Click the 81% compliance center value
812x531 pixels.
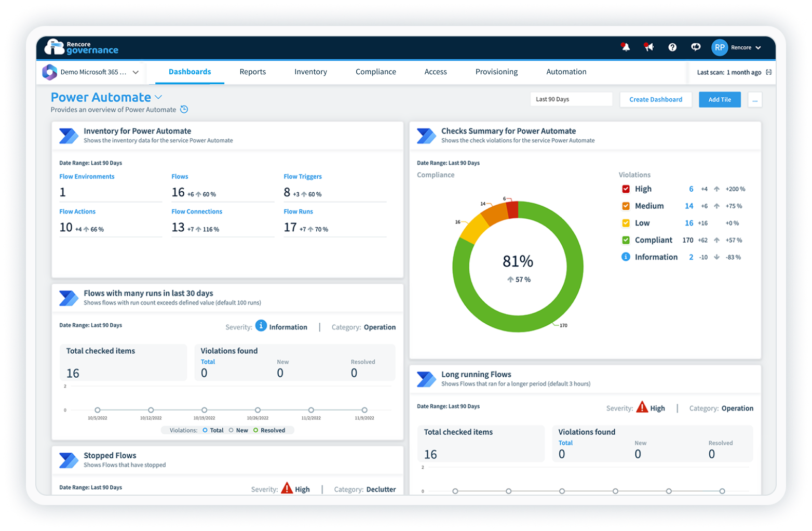[x=518, y=261]
